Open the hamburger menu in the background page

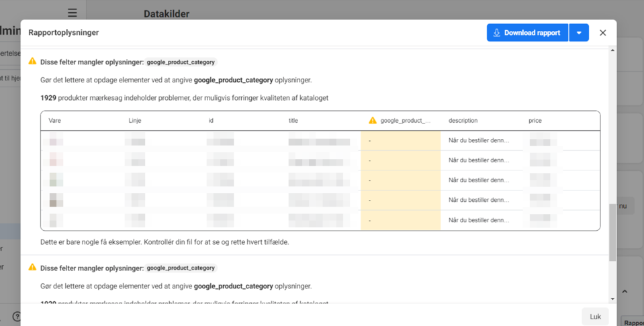73,13
